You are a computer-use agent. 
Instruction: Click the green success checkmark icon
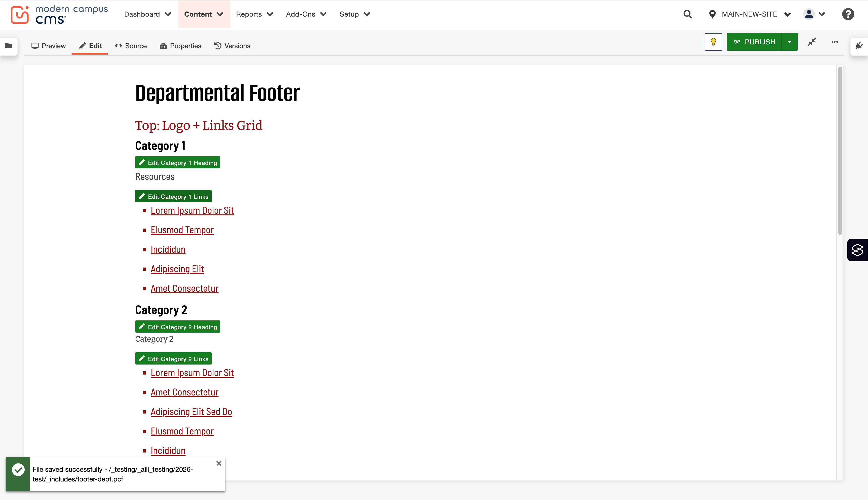18,470
